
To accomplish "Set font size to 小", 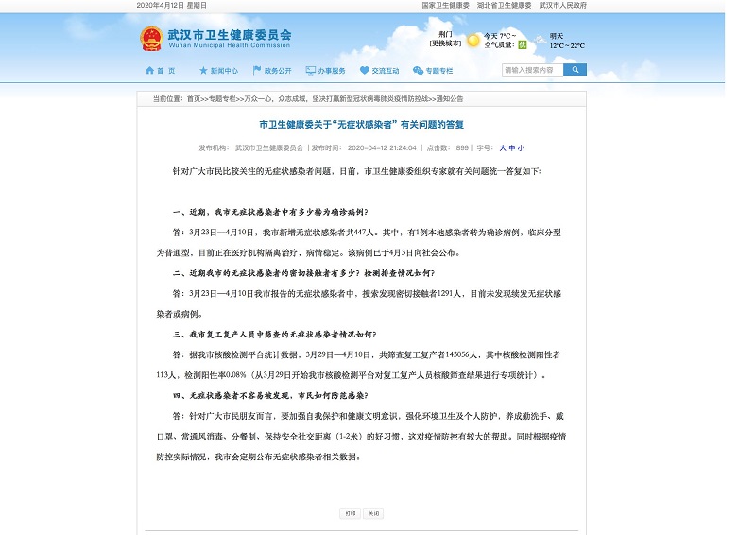I will (522, 148).
